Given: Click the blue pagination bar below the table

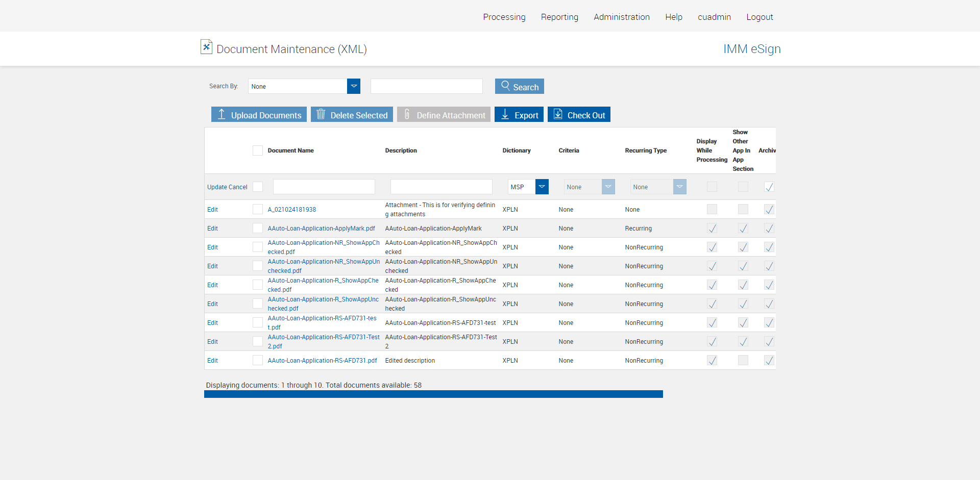Looking at the screenshot, I should (433, 394).
